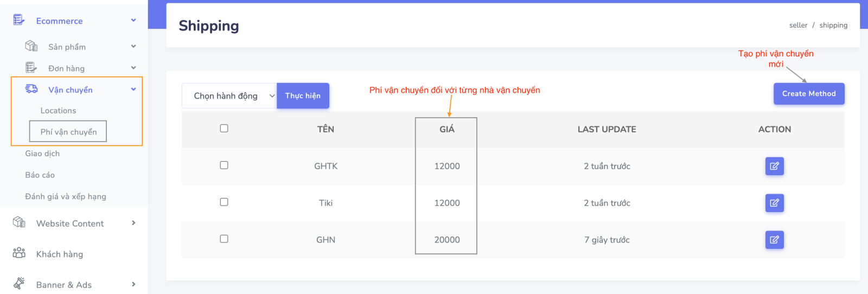The image size is (868, 294).
Task: Click the seller breadcrumb link
Action: (x=798, y=25)
